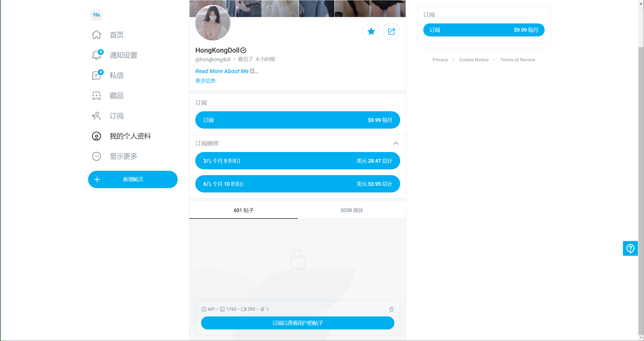Screen dimensions: 644x341
Task: Click the 显示更多 ellipsis icon
Action: tap(96, 156)
